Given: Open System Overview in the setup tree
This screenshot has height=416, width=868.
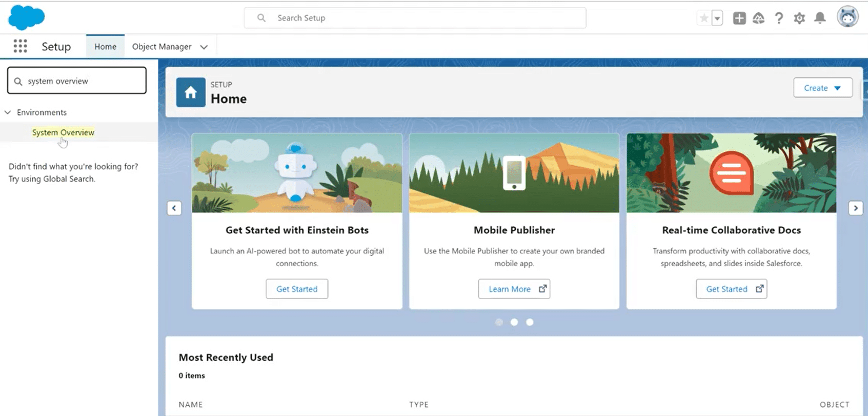Looking at the screenshot, I should pyautogui.click(x=63, y=132).
